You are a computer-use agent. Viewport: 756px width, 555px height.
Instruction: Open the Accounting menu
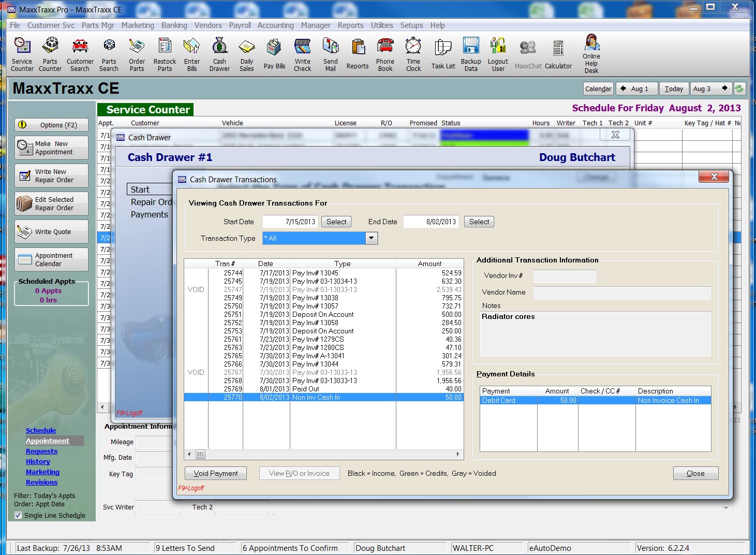276,25
